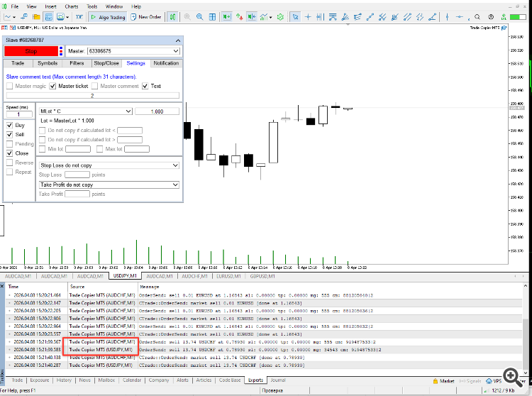Select the draw trendline tool
The height and width of the screenshot is (396, 532).
tap(370, 16)
